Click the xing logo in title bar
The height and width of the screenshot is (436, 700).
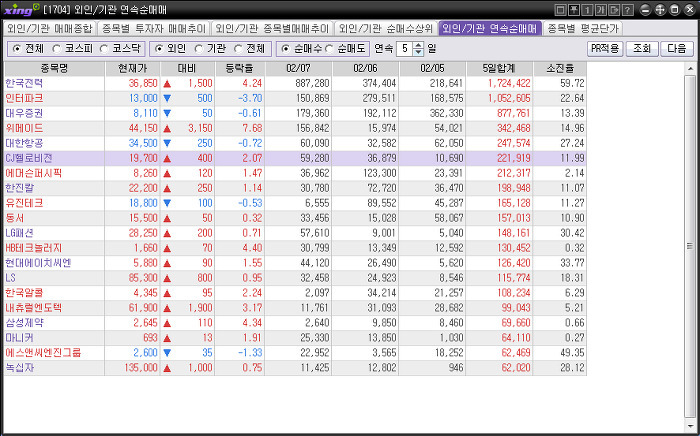pyautogui.click(x=21, y=9)
